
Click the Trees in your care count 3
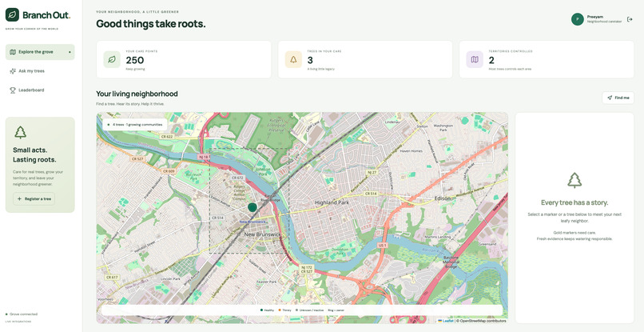point(310,61)
